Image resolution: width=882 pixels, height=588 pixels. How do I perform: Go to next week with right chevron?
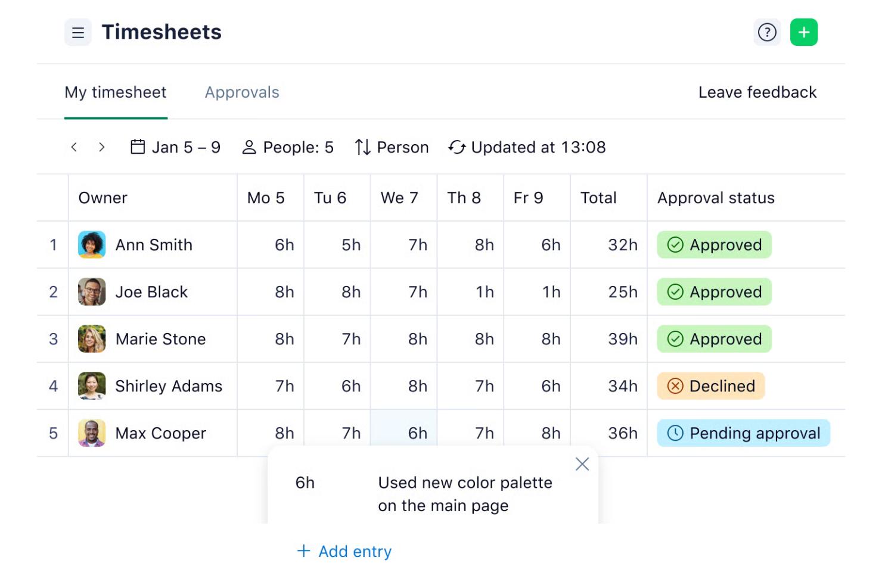[x=102, y=147]
